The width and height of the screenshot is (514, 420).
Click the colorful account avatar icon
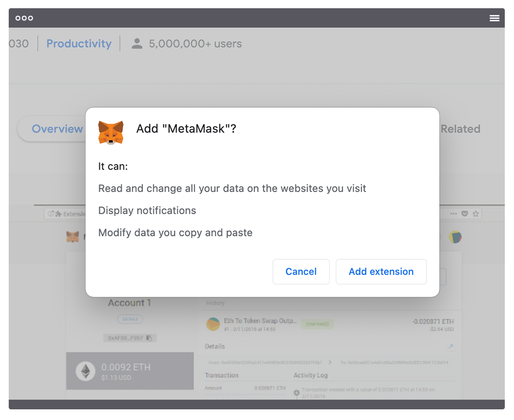click(x=455, y=237)
